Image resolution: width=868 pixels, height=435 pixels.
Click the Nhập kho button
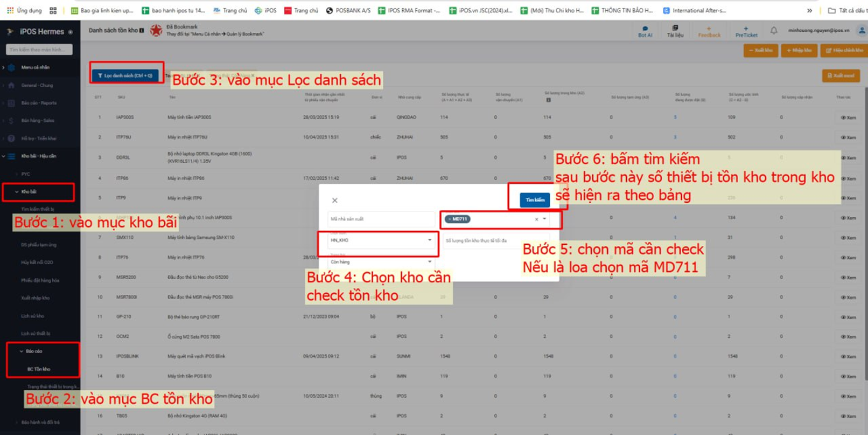799,50
